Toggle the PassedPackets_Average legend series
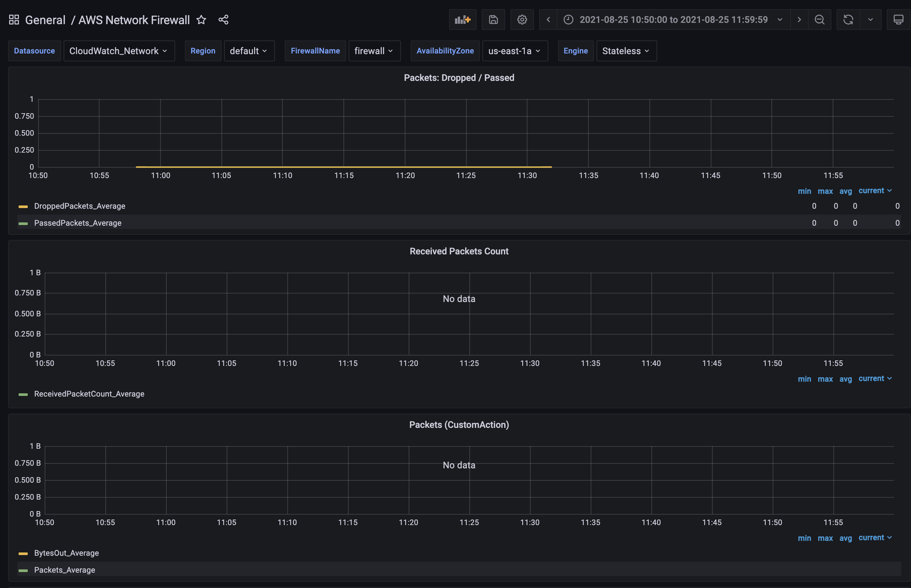911x588 pixels. [78, 223]
